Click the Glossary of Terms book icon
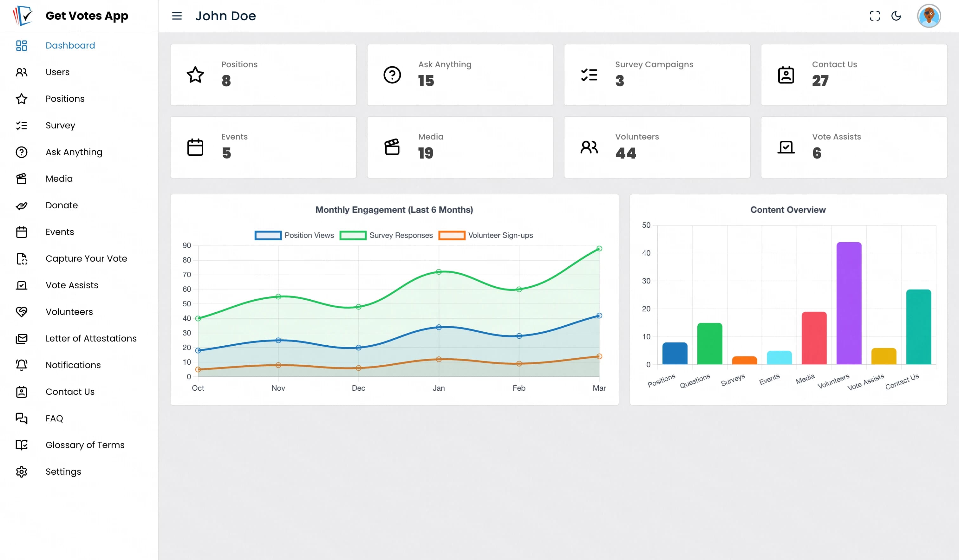This screenshot has height=560, width=959. (22, 445)
